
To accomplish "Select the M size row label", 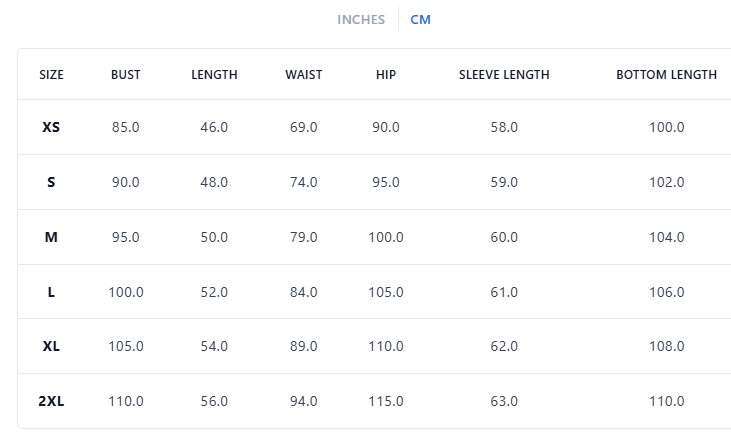I will [x=51, y=238].
